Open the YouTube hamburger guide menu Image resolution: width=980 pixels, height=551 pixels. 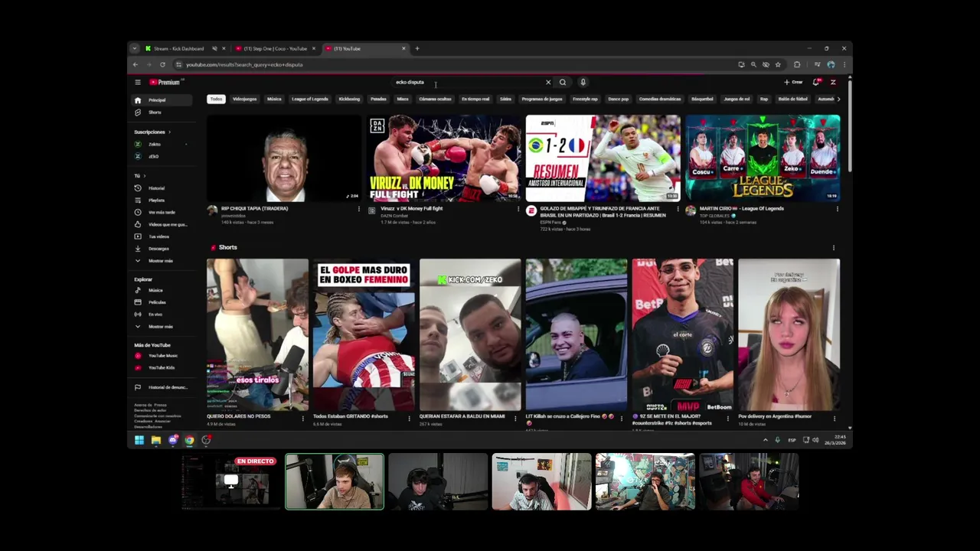point(138,82)
